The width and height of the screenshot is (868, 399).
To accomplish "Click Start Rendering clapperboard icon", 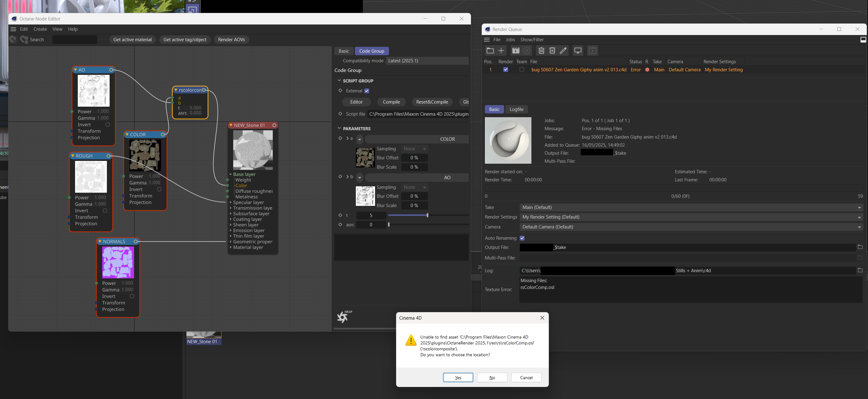I will pos(516,51).
